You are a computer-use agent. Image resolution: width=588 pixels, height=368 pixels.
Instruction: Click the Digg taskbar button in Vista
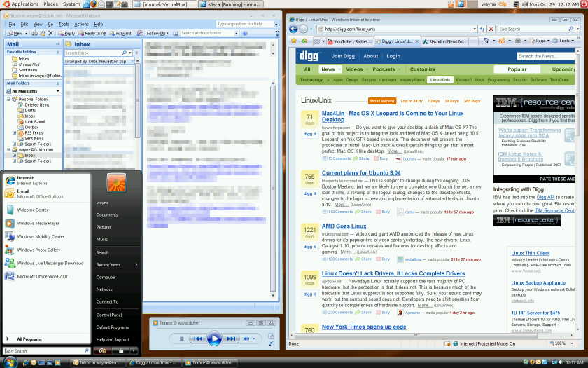153,363
